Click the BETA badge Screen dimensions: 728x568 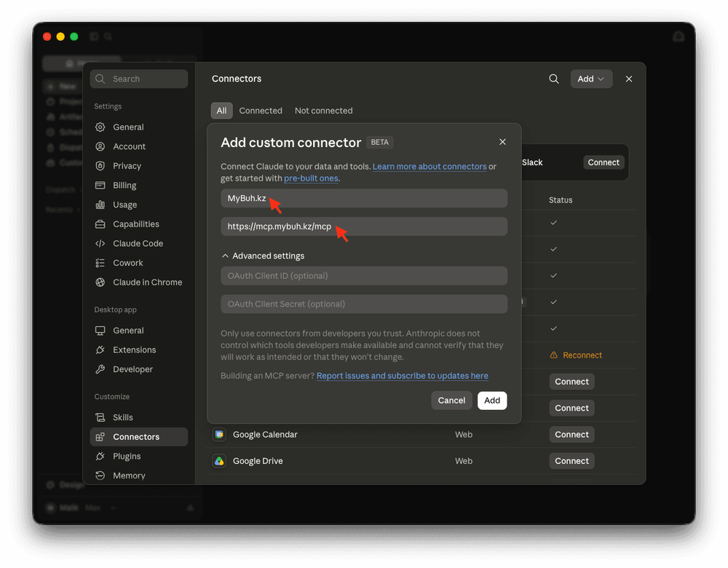click(379, 142)
